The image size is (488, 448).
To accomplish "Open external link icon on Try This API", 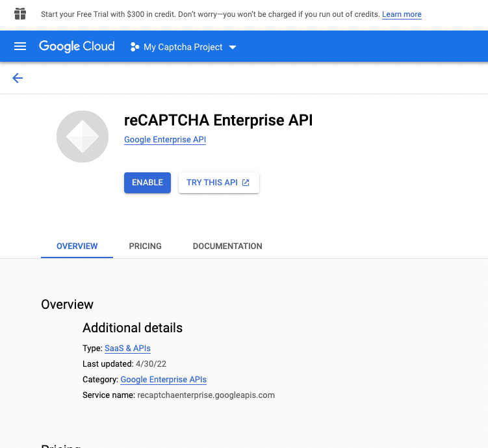I will 246,183.
